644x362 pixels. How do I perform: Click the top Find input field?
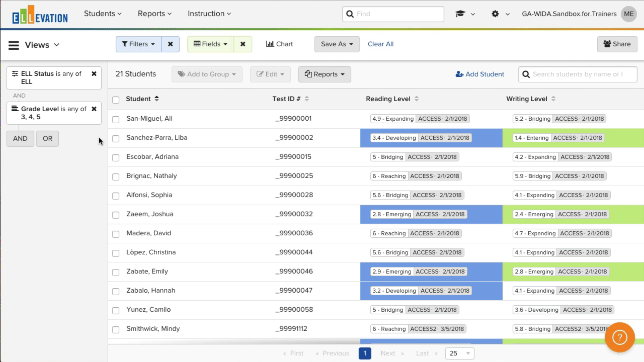click(x=393, y=14)
